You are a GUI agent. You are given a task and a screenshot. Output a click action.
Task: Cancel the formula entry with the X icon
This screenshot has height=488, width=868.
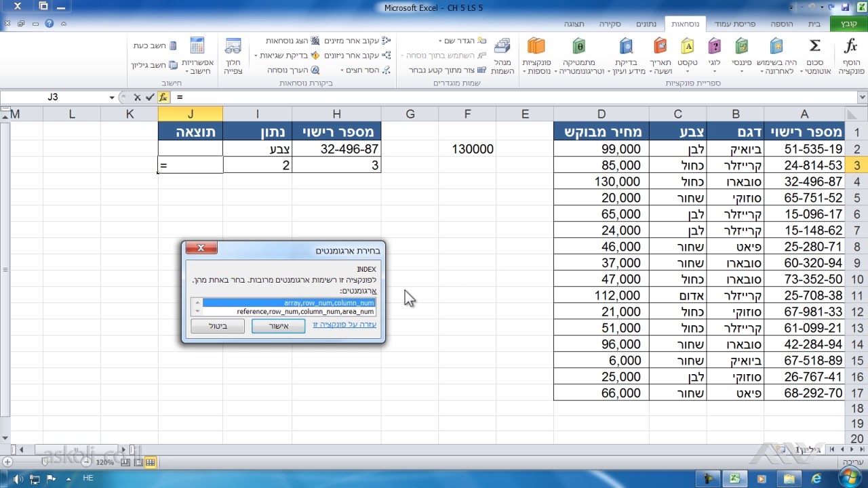pyautogui.click(x=138, y=98)
